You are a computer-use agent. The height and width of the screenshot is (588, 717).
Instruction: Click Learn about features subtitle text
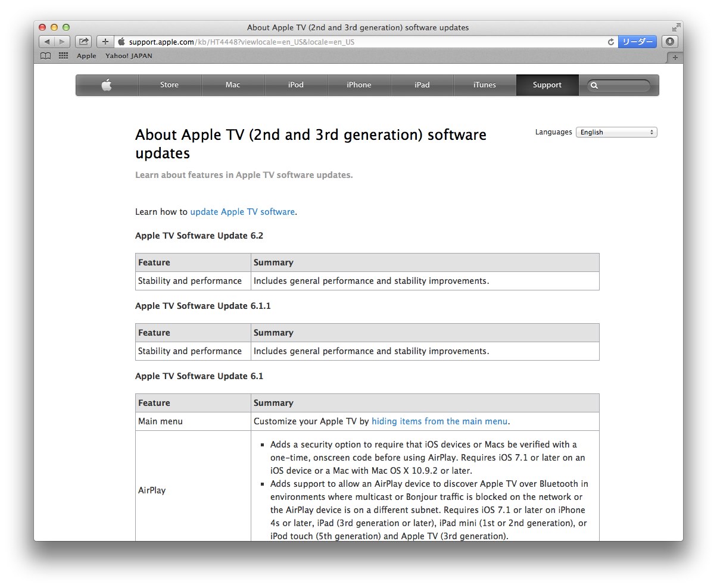(x=244, y=175)
